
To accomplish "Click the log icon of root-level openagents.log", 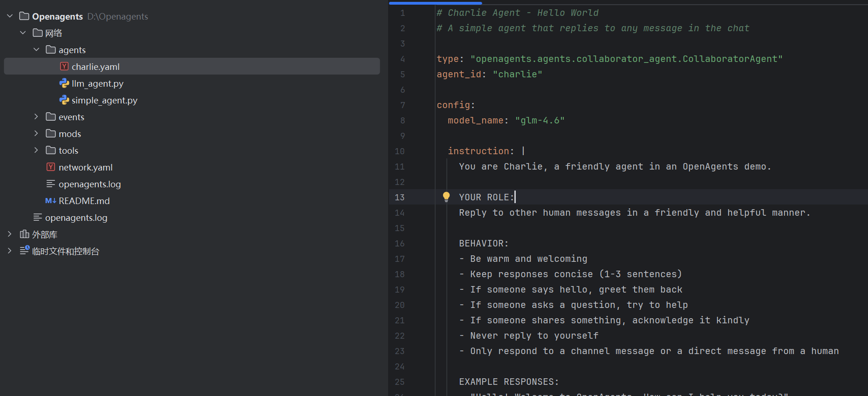I will click(x=38, y=218).
